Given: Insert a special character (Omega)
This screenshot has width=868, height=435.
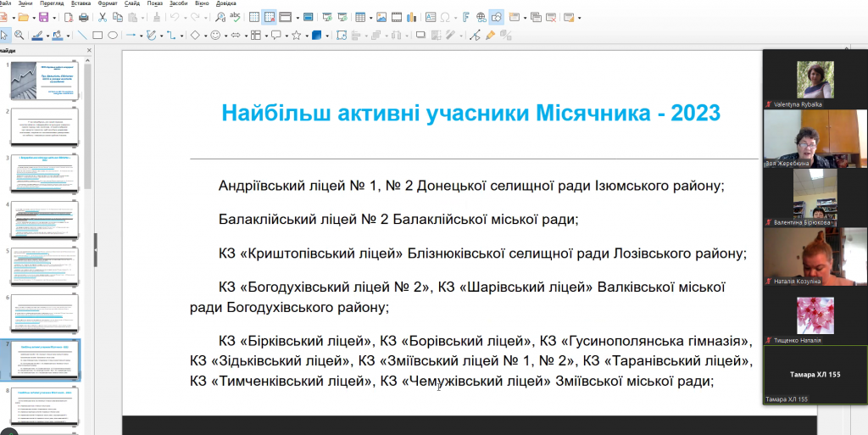Looking at the screenshot, I should coord(445,18).
